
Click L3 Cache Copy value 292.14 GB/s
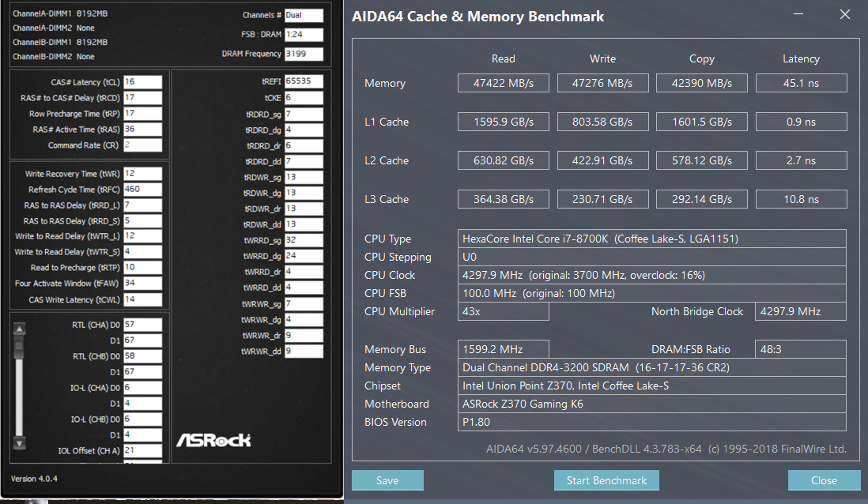pyautogui.click(x=702, y=199)
